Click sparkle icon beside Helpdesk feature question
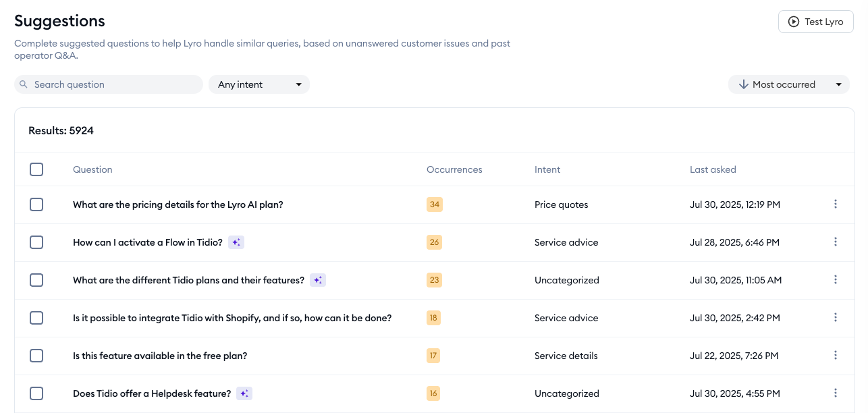This screenshot has width=868, height=413. coord(244,393)
